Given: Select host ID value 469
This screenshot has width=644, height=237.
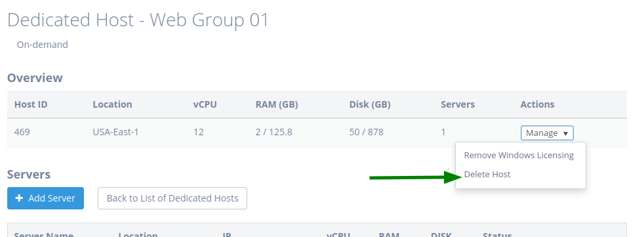Looking at the screenshot, I should (22, 133).
